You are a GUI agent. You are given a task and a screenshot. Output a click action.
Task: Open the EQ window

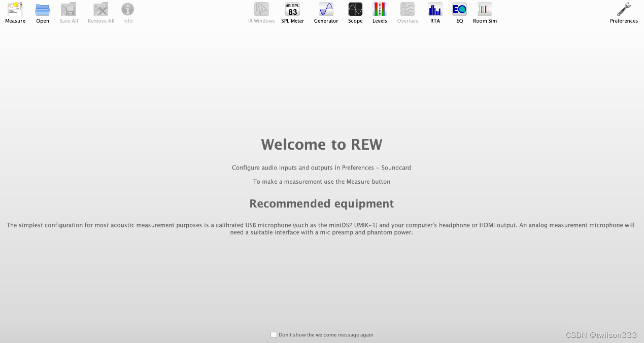(460, 9)
